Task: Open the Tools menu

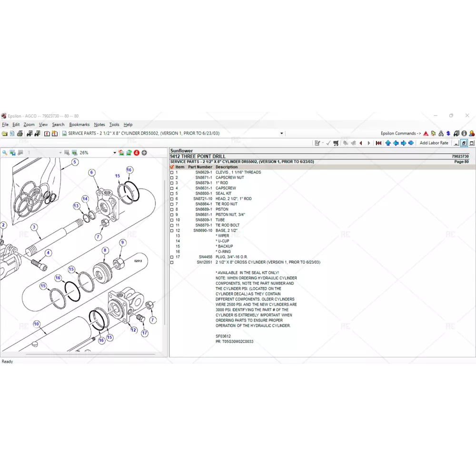Action: pos(114,125)
